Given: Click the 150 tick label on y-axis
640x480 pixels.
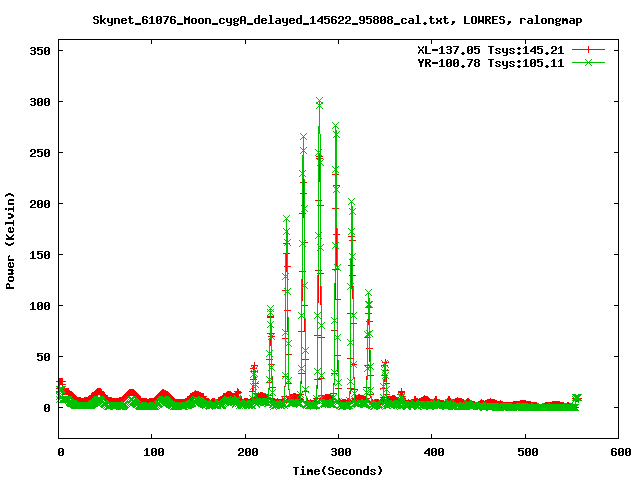Looking at the screenshot, I should (x=40, y=255).
